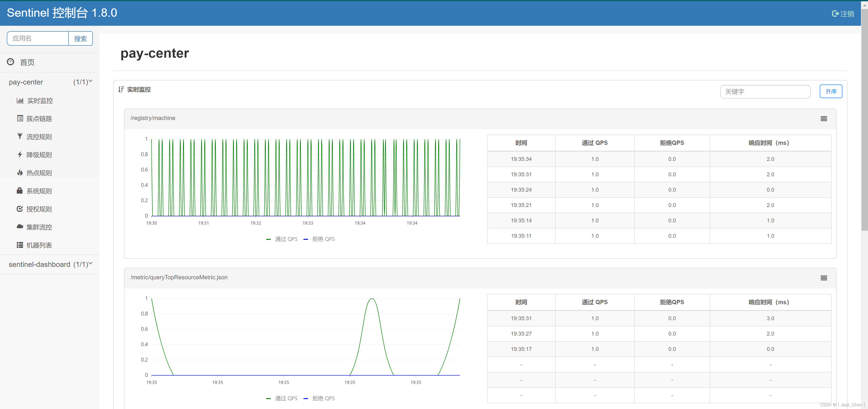Click the bar chart icon for 实时监控
The image size is (868, 409).
click(20, 101)
